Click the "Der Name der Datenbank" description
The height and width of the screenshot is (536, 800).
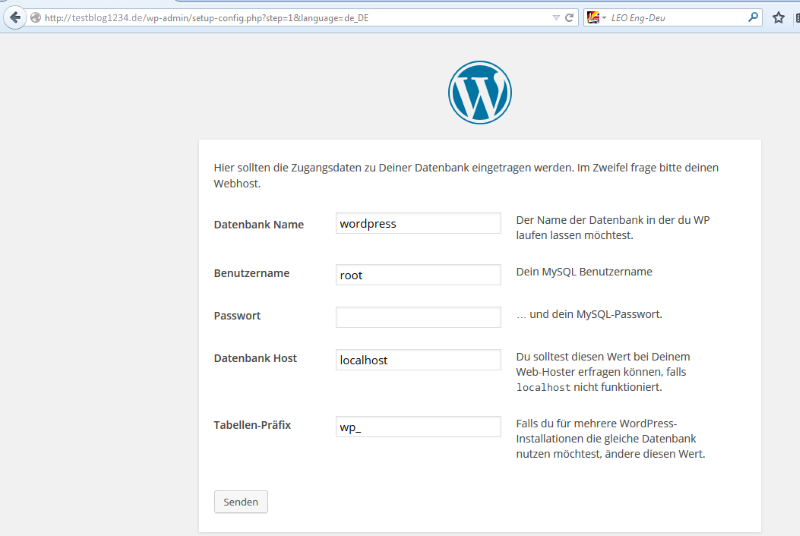coord(613,227)
